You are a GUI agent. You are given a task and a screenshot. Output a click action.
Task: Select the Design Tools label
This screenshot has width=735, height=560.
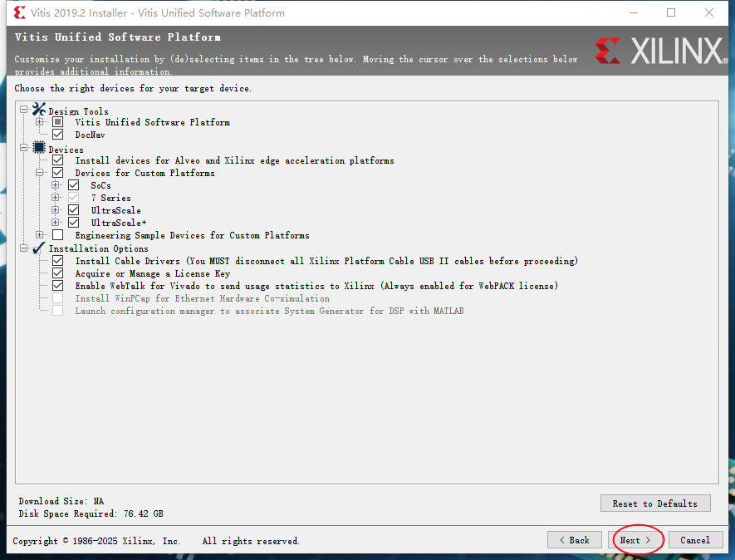[78, 111]
